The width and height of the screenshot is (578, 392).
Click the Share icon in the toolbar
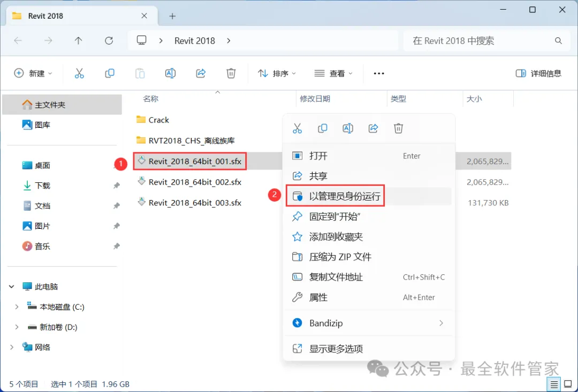tap(201, 73)
